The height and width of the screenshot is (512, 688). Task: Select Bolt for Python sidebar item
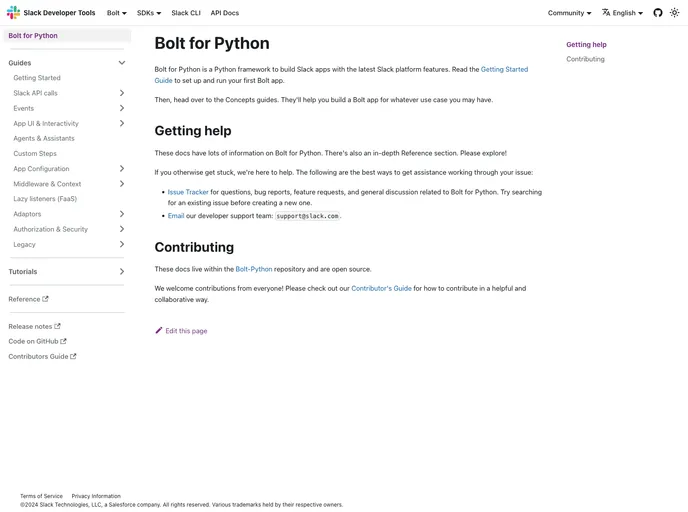(67, 36)
